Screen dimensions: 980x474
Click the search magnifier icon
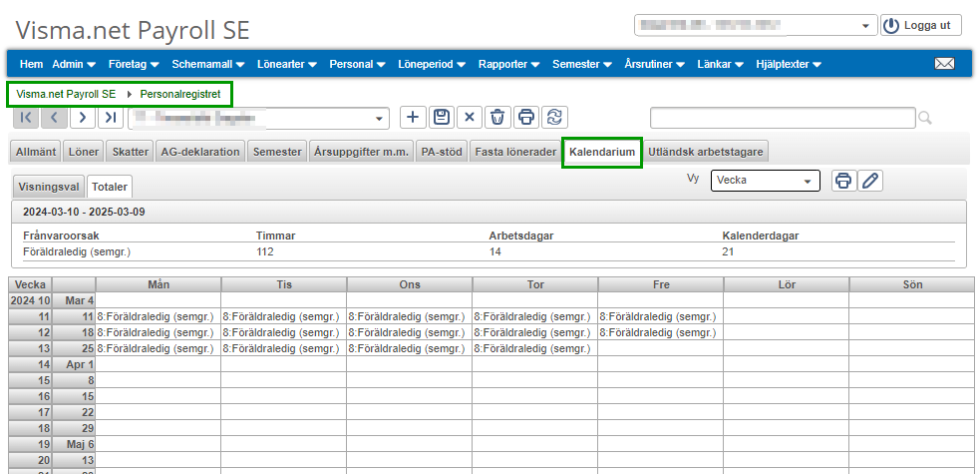925,118
